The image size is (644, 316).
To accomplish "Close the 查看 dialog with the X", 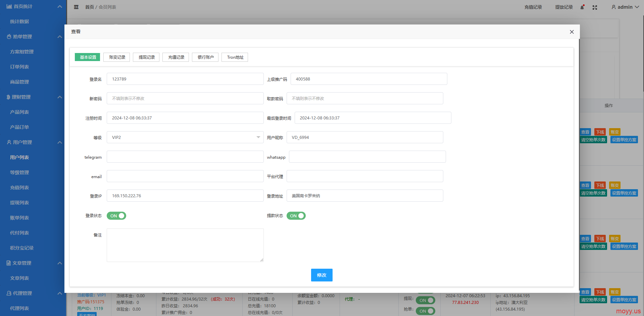I will pyautogui.click(x=572, y=32).
